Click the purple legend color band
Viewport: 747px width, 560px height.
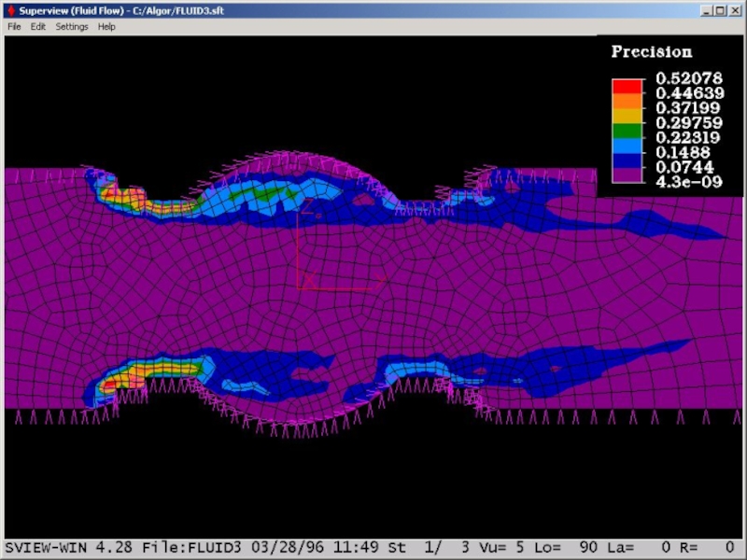627,175
